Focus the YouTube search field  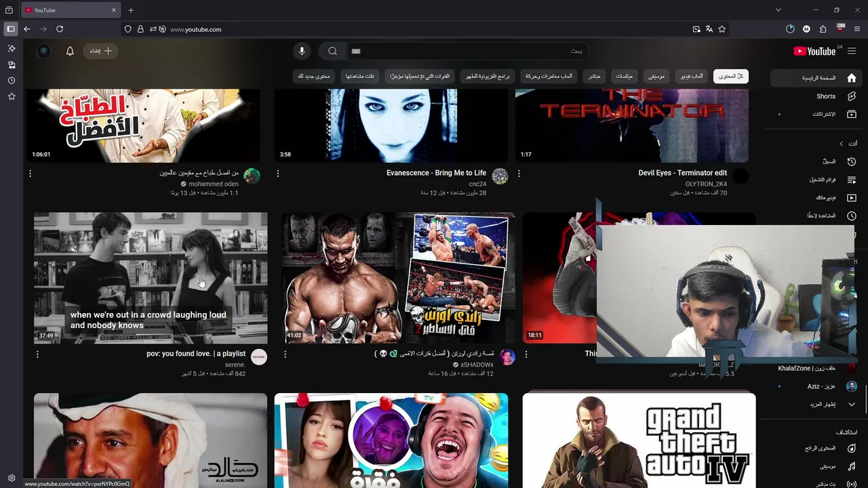tap(467, 51)
